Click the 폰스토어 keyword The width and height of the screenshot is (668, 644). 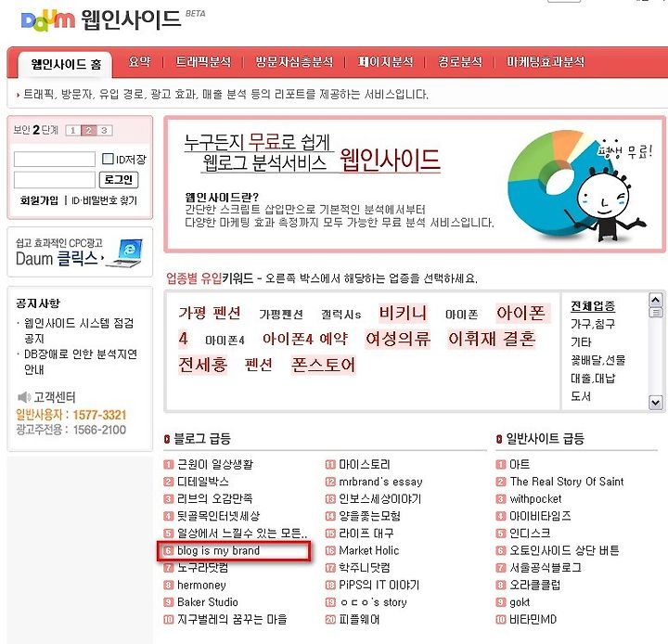[x=324, y=365]
